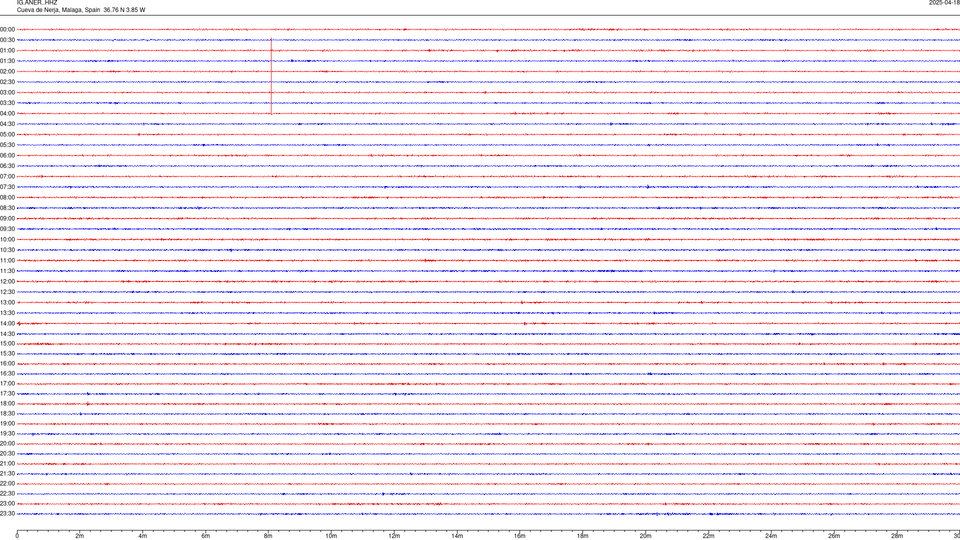Select the 02:00 trace time label
The width and height of the screenshot is (960, 540).
[7, 71]
